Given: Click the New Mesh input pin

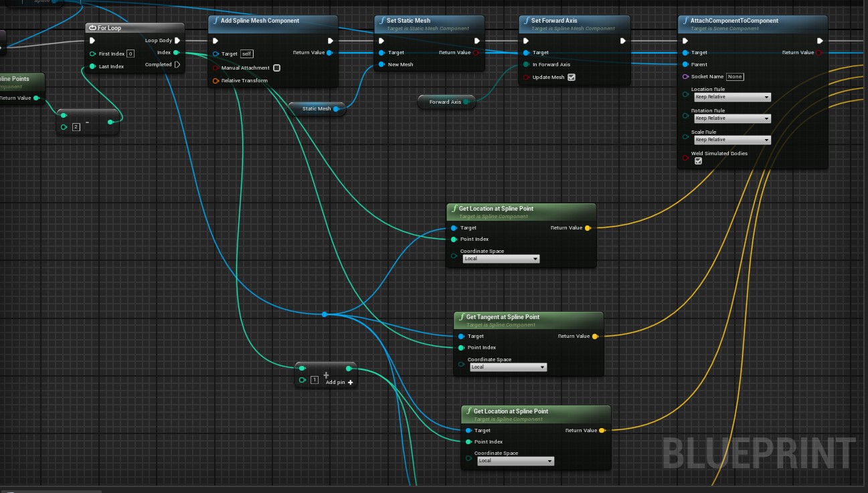Looking at the screenshot, I should [x=381, y=64].
